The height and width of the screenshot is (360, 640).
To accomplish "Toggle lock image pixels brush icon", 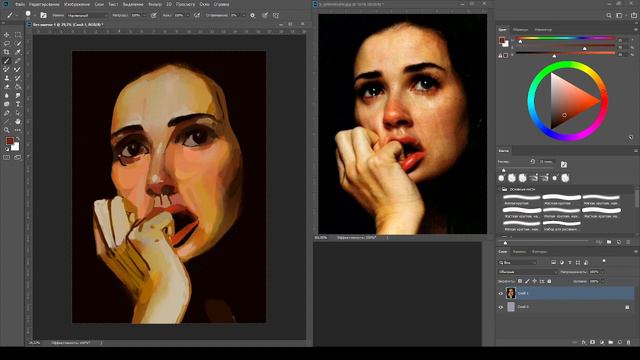I will click(527, 282).
